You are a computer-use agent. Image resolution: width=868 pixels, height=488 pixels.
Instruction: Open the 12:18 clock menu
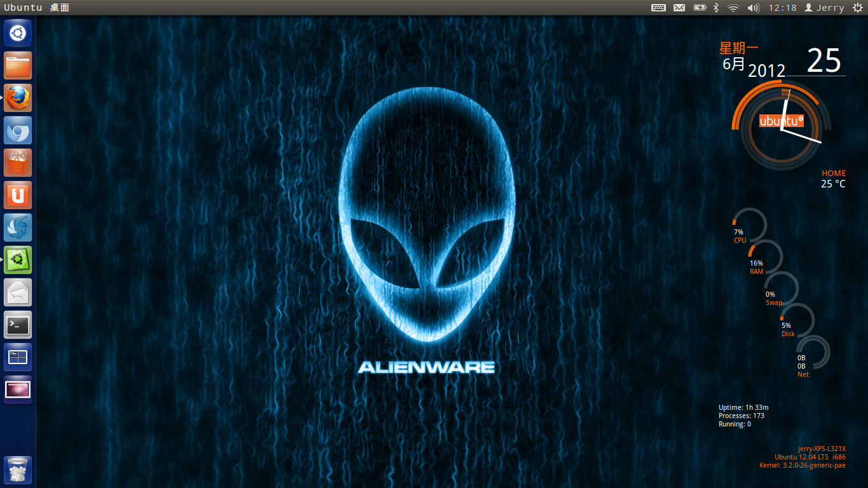click(x=782, y=8)
